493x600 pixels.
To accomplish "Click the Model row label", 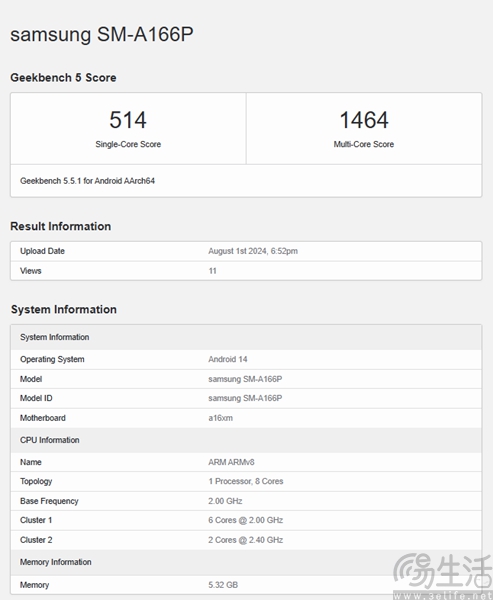I will click(31, 379).
